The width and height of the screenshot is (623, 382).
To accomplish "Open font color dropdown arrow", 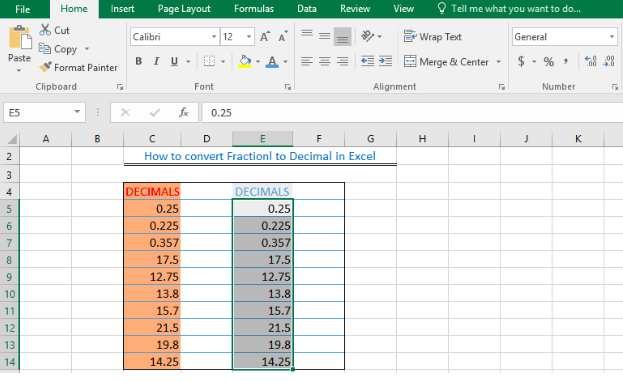I will pyautogui.click(x=285, y=62).
